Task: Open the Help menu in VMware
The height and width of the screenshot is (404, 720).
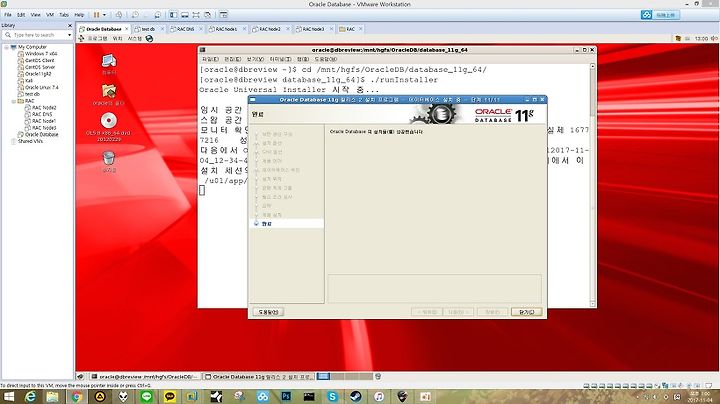Action: 79,15
